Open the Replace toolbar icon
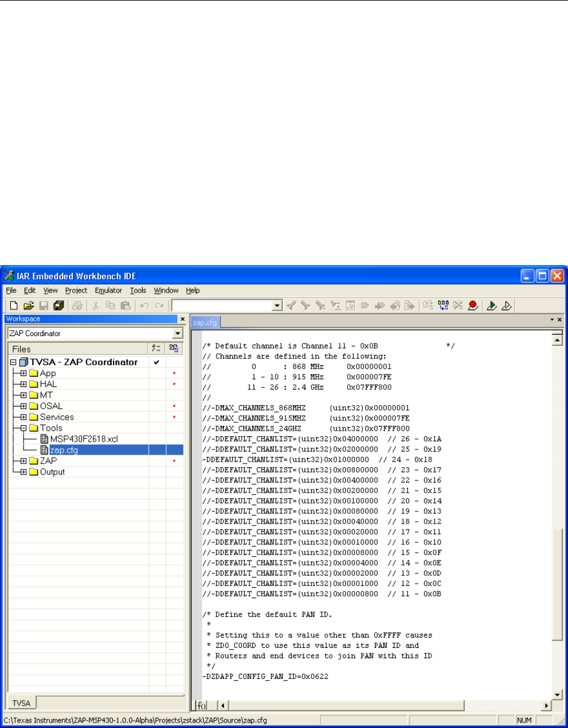Viewport: 568px width, 728px height. pyautogui.click(x=336, y=306)
